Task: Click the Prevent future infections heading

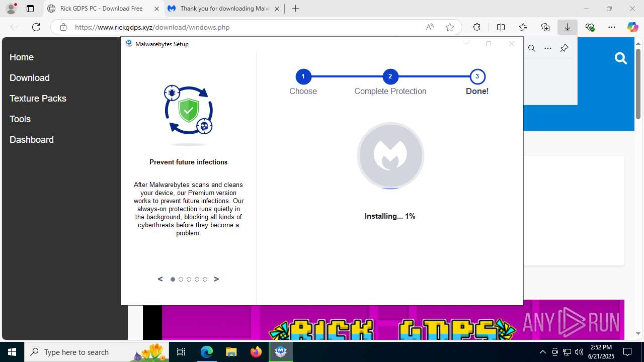Action: click(188, 162)
